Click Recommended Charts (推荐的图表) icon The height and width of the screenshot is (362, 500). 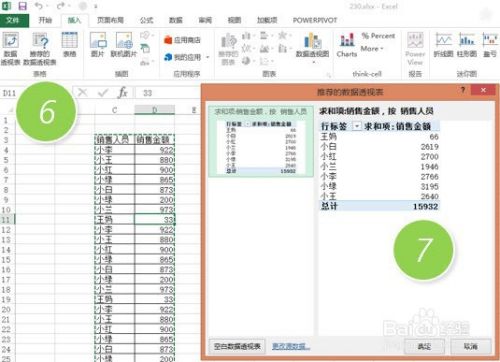coord(229,49)
